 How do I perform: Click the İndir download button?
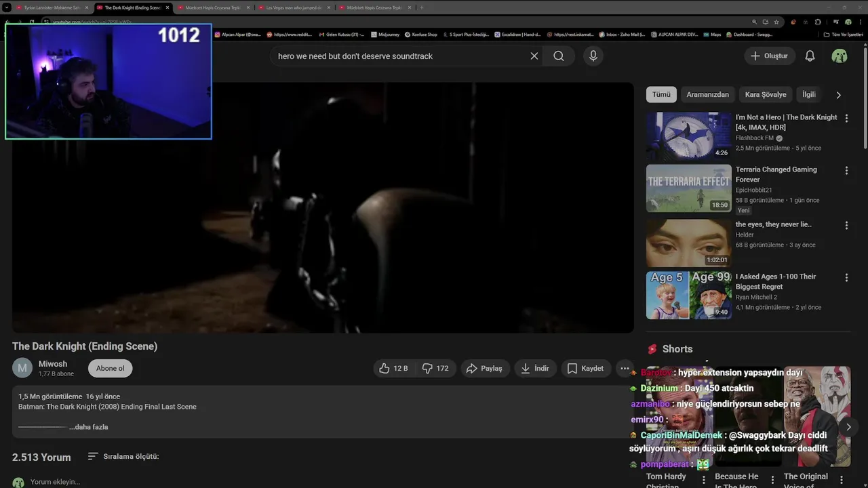[535, 368]
